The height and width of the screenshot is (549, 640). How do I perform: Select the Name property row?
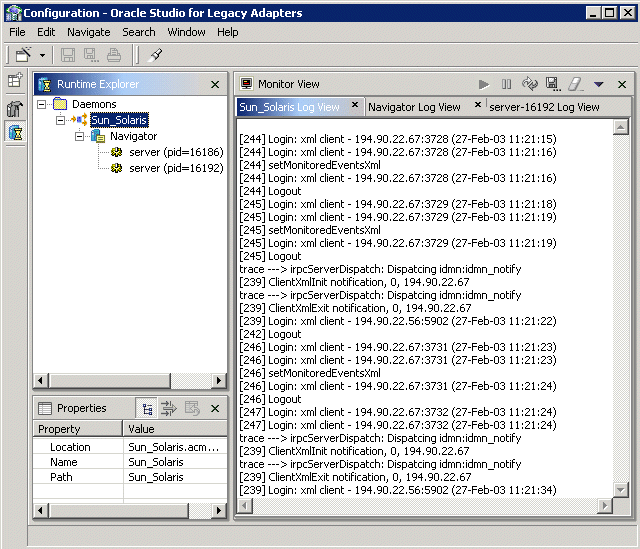pos(130,462)
